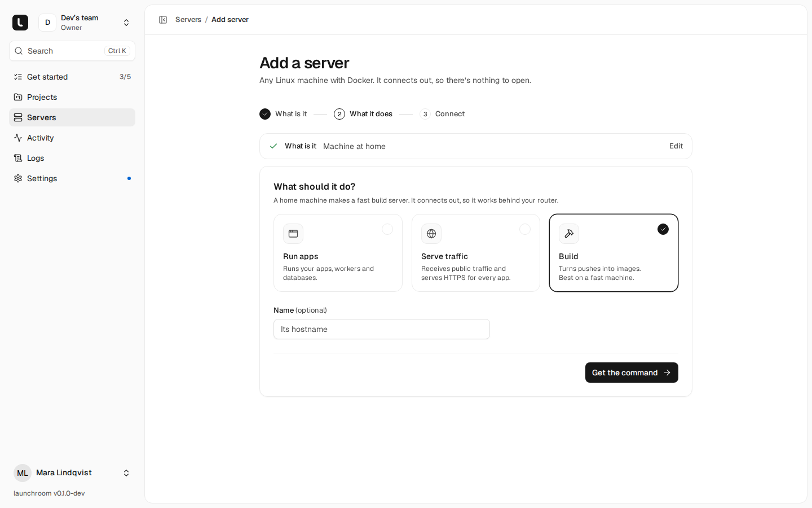Click the D team avatar badge
Screen dimensions: 812x508
pos(47,23)
